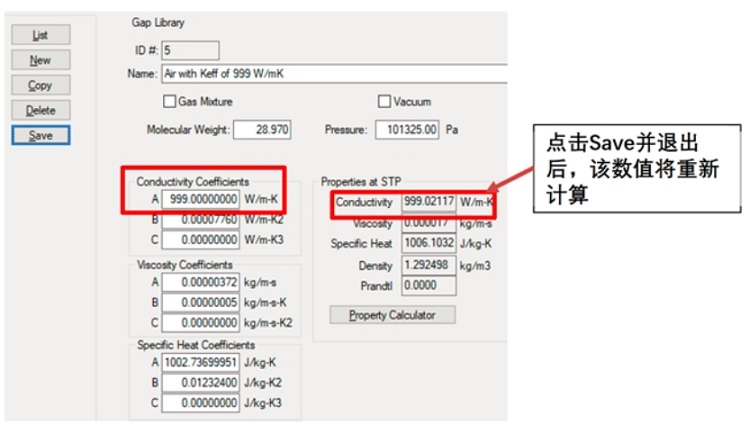Toggle the Vacuum checkbox
This screenshot has width=749, height=434.
point(384,101)
